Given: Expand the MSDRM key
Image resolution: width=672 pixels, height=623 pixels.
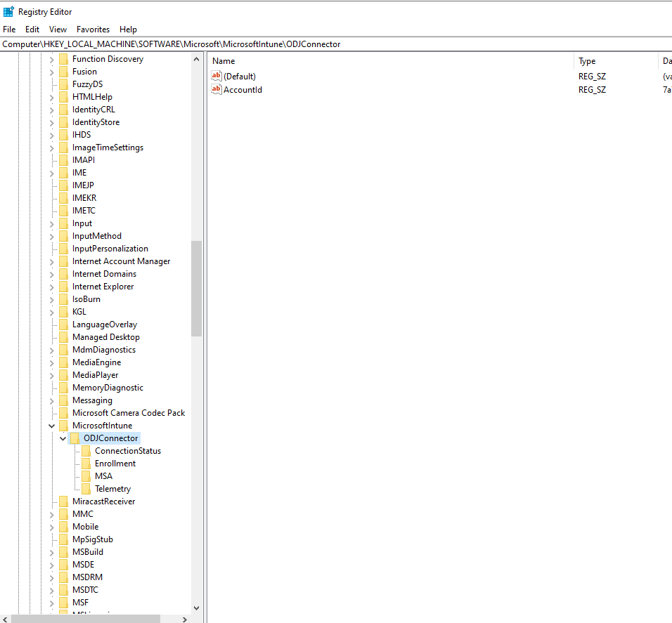Looking at the screenshot, I should [x=52, y=577].
